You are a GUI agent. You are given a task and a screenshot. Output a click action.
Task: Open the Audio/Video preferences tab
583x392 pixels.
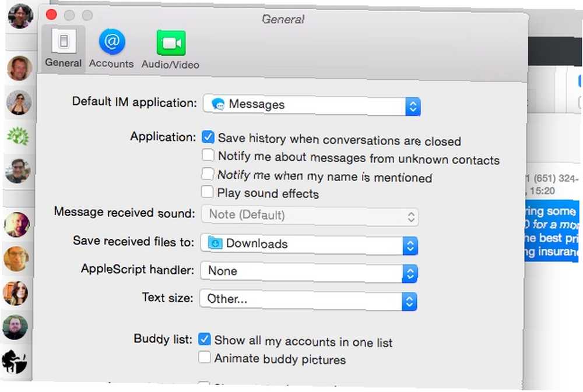(170, 50)
